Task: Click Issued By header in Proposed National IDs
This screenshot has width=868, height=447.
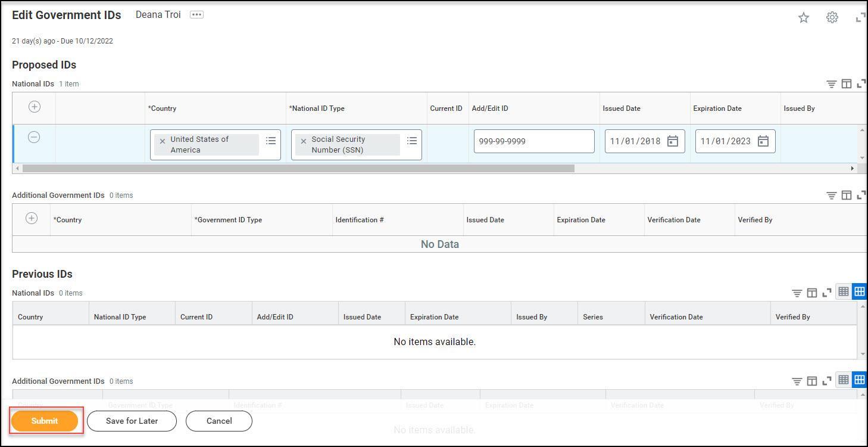Action: 799,108
